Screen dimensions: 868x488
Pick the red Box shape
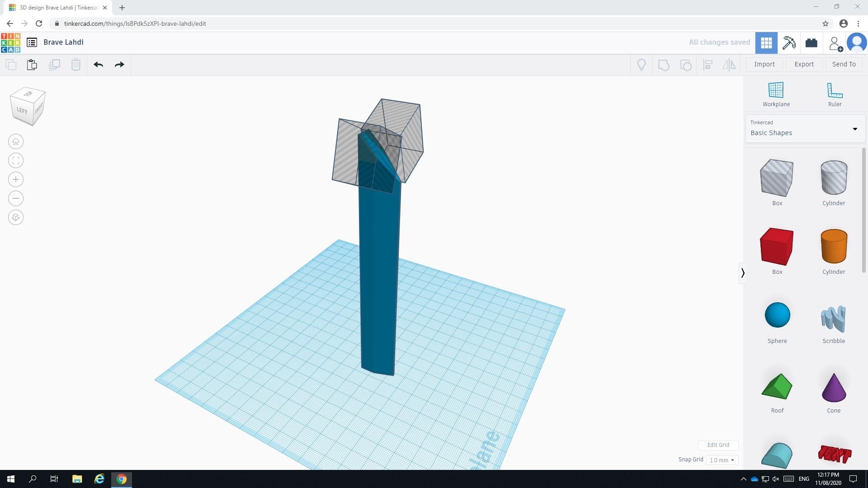pos(777,247)
